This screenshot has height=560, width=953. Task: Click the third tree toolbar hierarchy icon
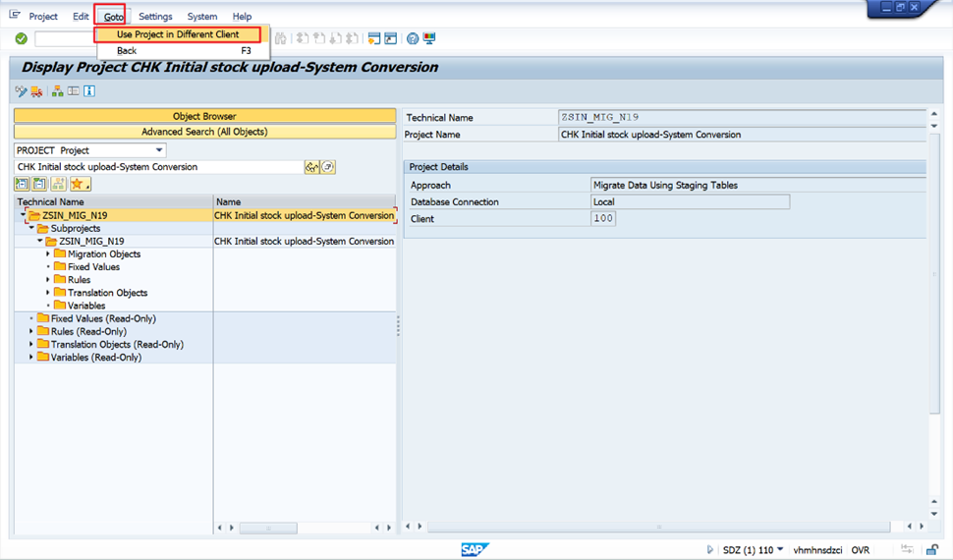58,184
